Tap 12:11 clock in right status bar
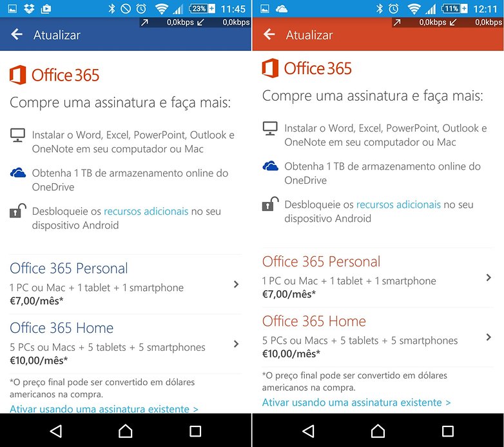This screenshot has height=447, width=504. [x=485, y=9]
